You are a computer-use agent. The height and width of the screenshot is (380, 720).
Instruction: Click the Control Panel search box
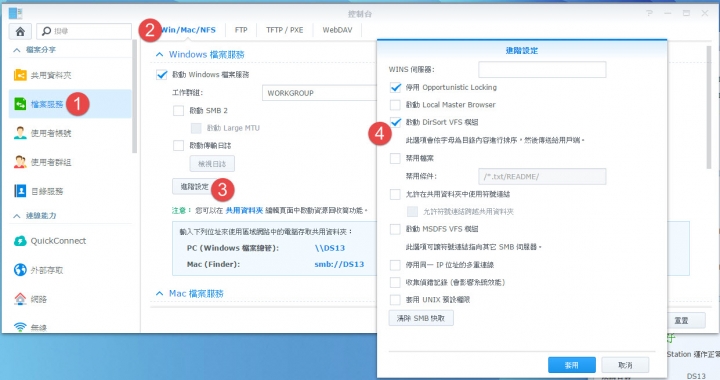pyautogui.click(x=84, y=31)
